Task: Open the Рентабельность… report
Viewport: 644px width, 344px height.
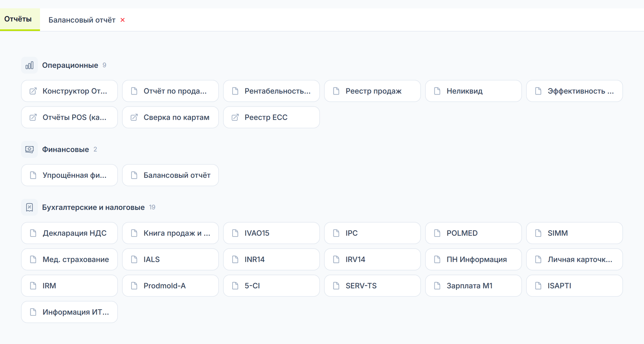Action: (x=271, y=91)
